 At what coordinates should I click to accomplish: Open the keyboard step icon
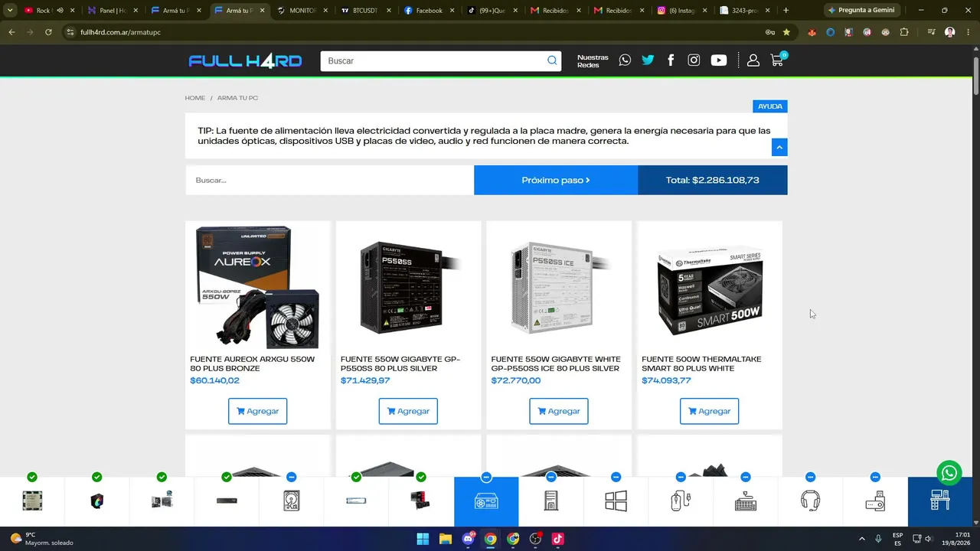(x=746, y=501)
